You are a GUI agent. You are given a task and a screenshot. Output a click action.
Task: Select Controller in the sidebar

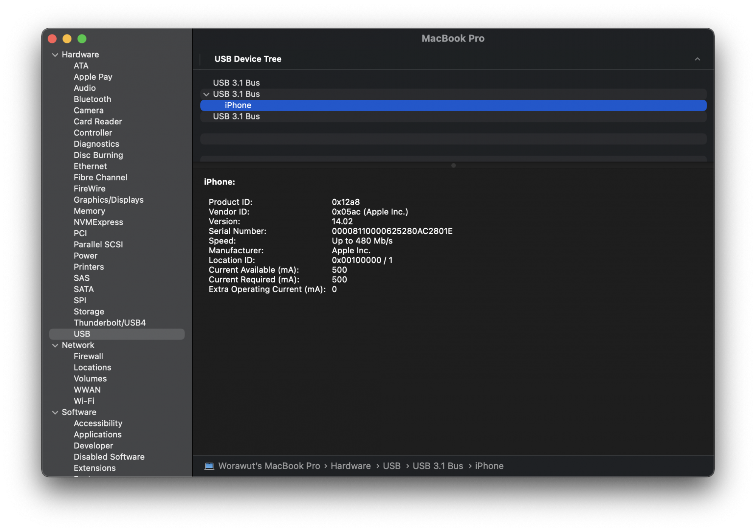pyautogui.click(x=93, y=133)
